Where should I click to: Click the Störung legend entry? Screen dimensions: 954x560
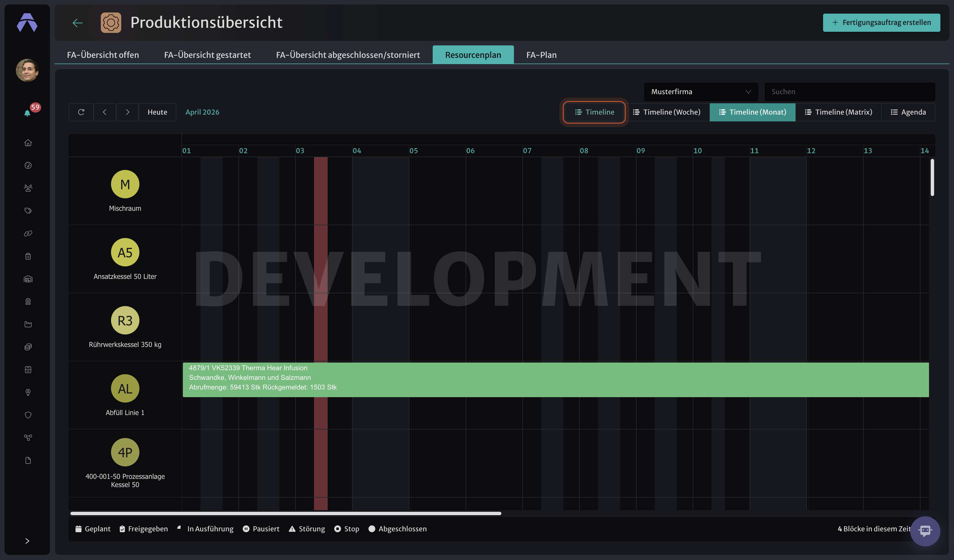pos(307,529)
